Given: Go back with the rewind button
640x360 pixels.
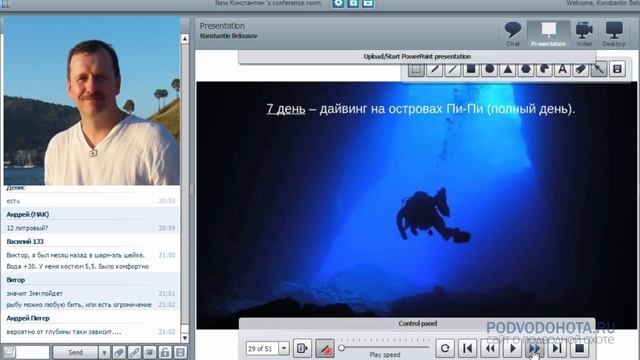Looking at the screenshot, I should (490, 349).
